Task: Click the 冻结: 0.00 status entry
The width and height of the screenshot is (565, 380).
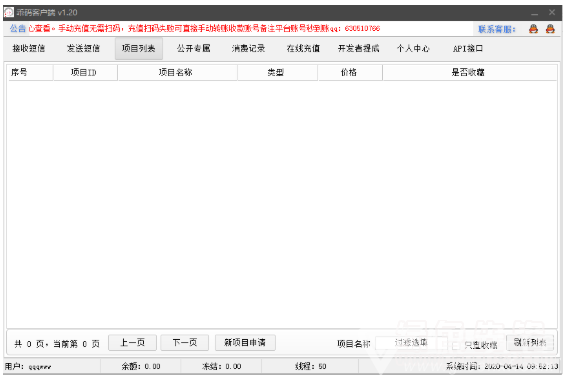Action: [x=222, y=367]
